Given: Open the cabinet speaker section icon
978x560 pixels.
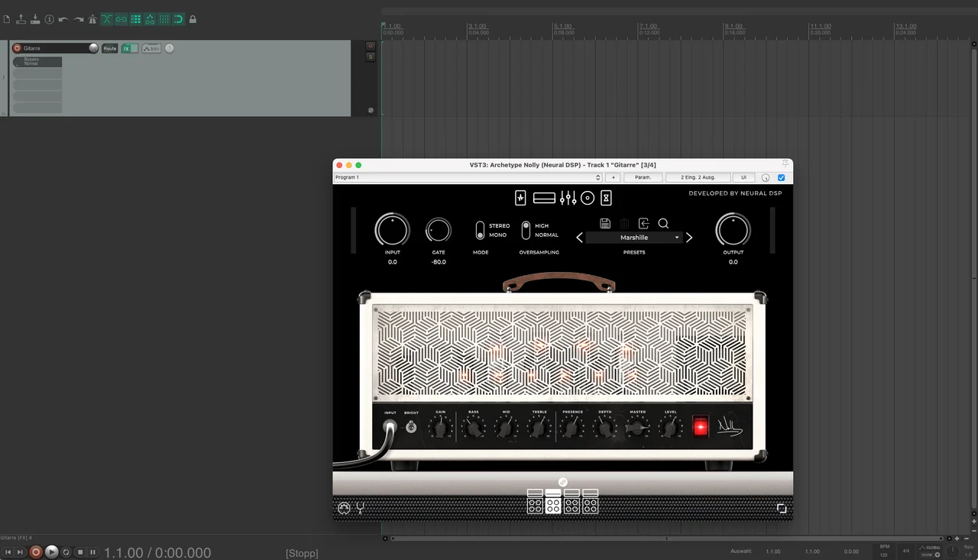Looking at the screenshot, I should click(588, 198).
